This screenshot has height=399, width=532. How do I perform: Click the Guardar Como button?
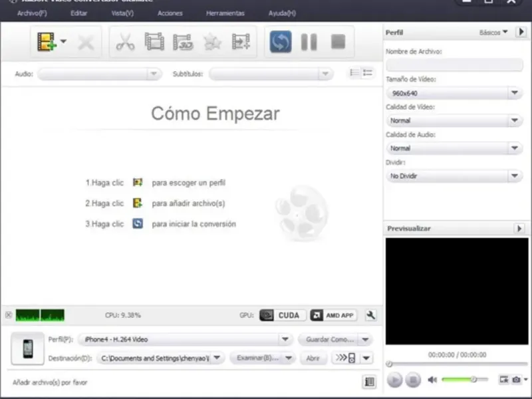click(329, 339)
